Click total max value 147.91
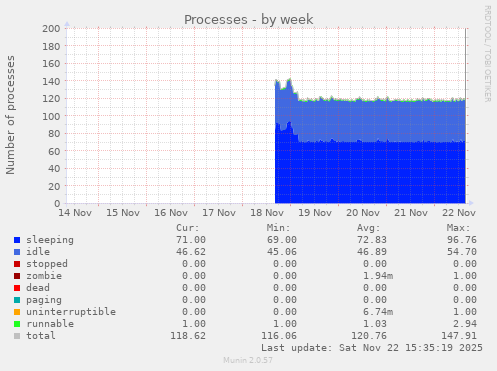Image resolution: width=497 pixels, height=371 pixels. [459, 336]
